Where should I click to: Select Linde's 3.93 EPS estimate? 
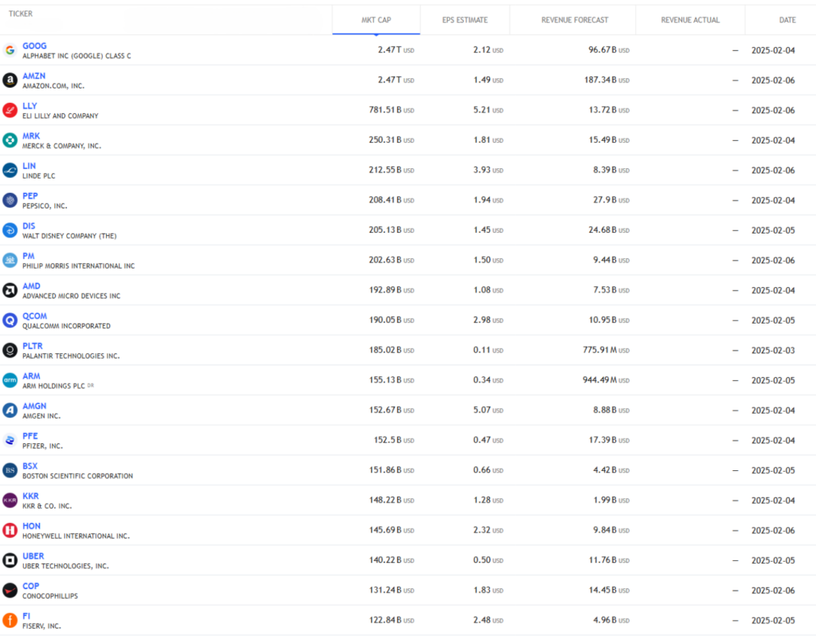pyautogui.click(x=488, y=171)
